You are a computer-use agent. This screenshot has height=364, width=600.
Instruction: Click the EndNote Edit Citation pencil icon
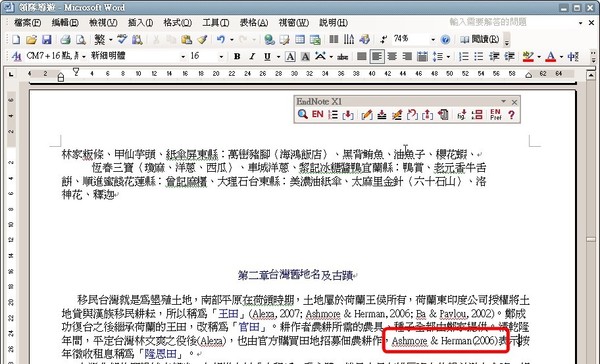[367, 114]
